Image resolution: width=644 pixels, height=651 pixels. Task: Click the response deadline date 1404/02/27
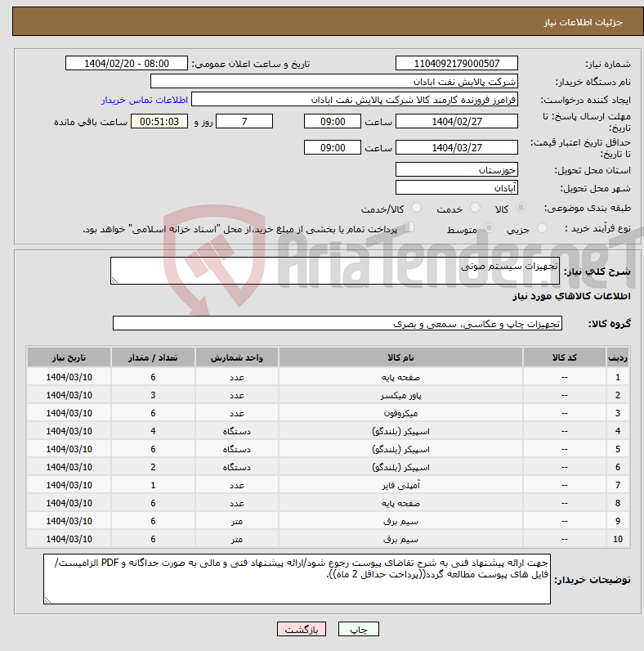coord(457,122)
